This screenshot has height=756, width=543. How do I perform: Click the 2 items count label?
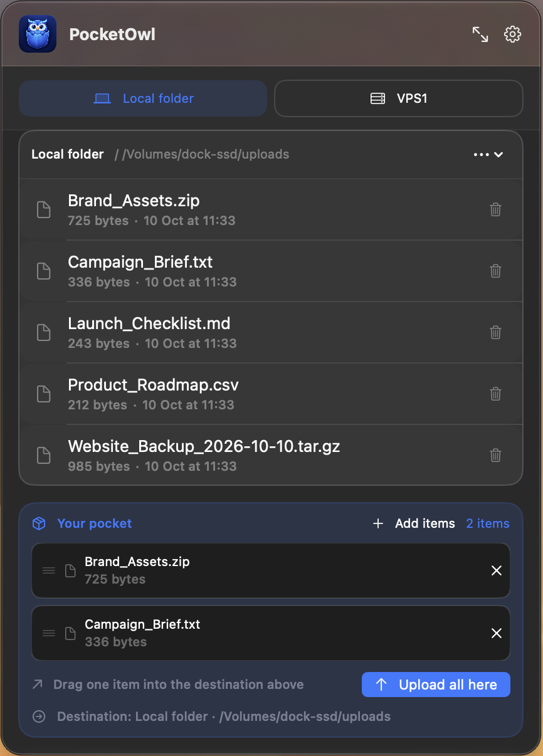488,523
